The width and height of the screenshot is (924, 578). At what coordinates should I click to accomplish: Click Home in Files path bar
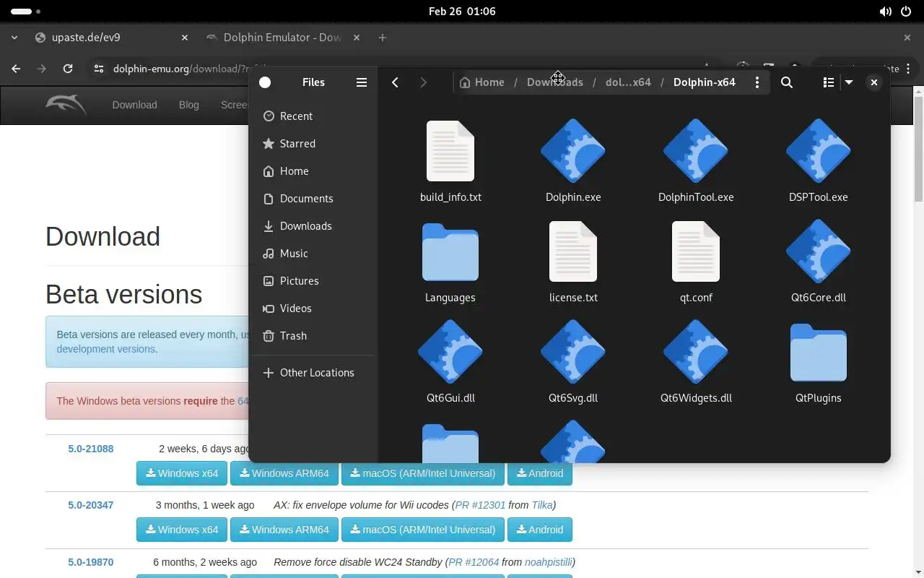coord(482,82)
